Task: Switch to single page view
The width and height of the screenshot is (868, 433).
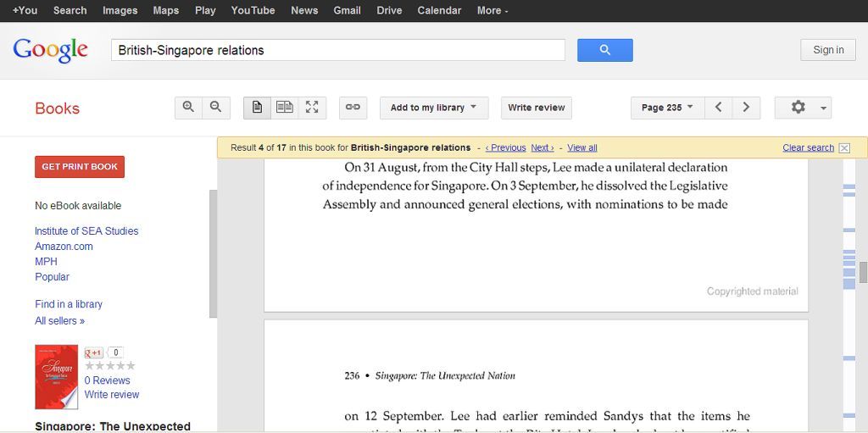Action: [x=257, y=108]
